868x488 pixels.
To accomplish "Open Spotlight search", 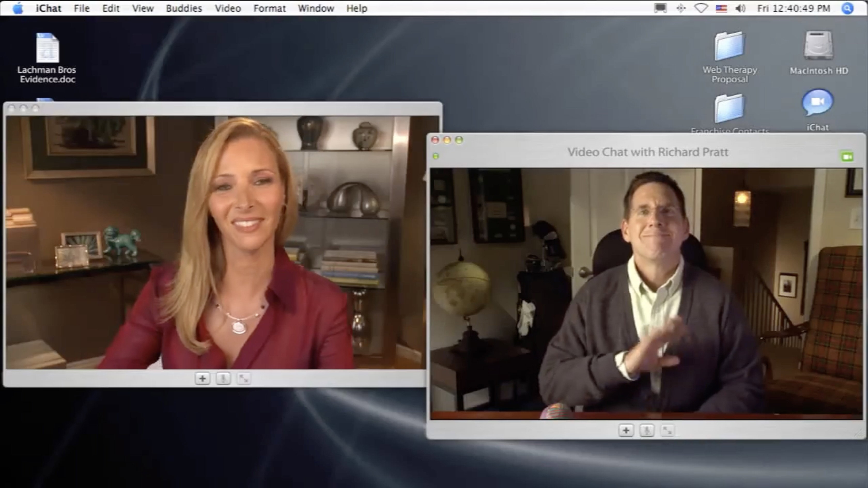I will click(x=847, y=8).
